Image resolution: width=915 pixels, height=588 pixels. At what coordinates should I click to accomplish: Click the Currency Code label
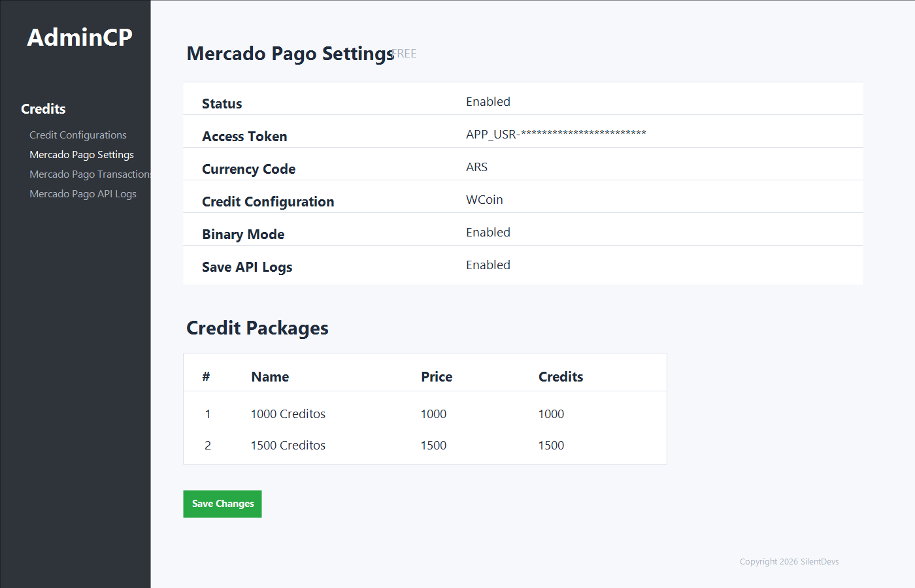pos(248,169)
